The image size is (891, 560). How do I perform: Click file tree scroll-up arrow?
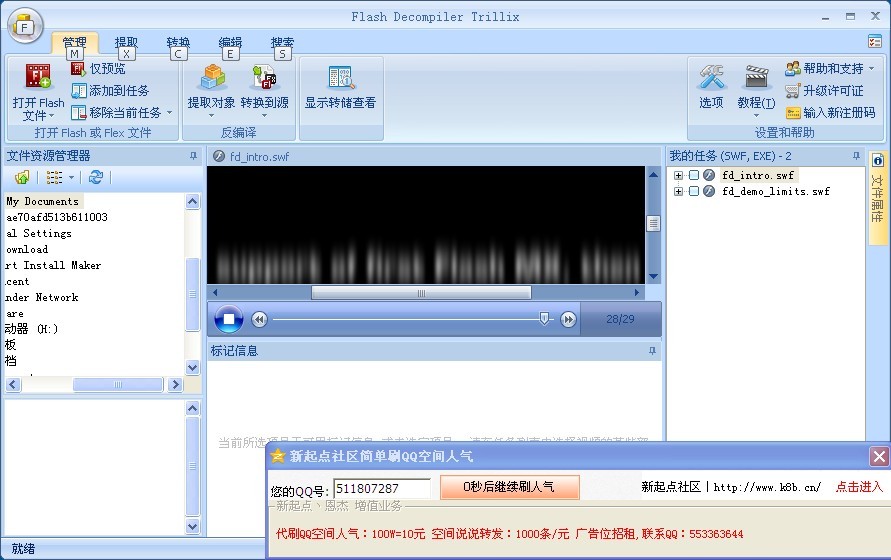[x=193, y=201]
